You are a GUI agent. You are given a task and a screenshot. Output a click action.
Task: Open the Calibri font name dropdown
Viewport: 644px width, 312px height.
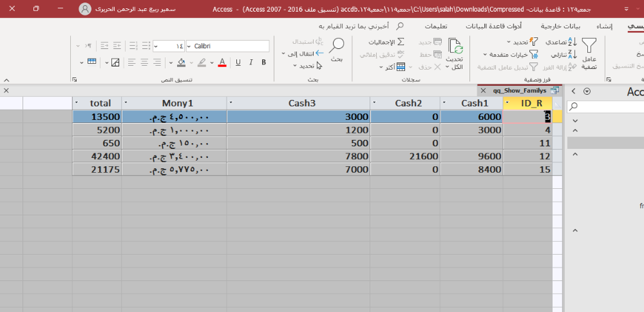point(189,46)
